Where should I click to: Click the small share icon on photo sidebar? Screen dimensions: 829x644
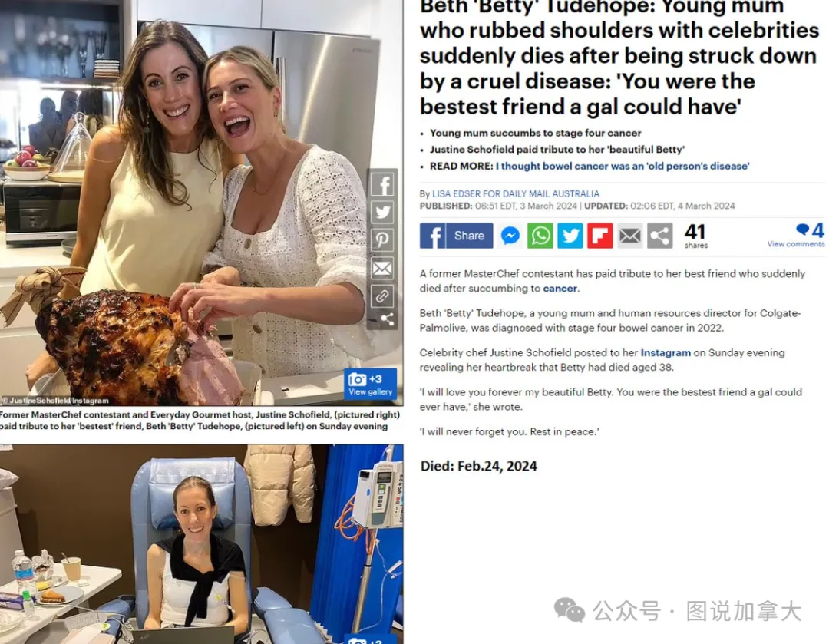[388, 319]
